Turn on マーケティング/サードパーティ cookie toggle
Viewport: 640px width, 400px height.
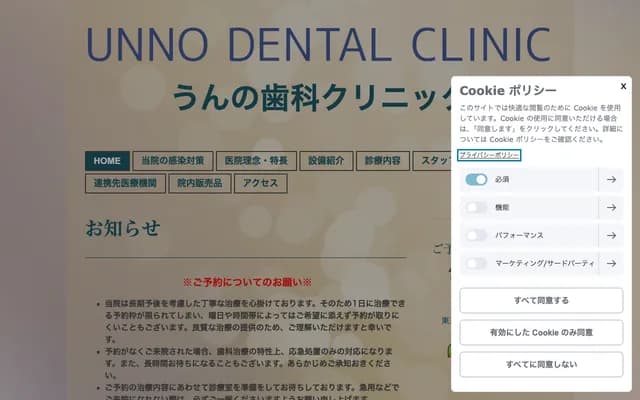point(476,264)
